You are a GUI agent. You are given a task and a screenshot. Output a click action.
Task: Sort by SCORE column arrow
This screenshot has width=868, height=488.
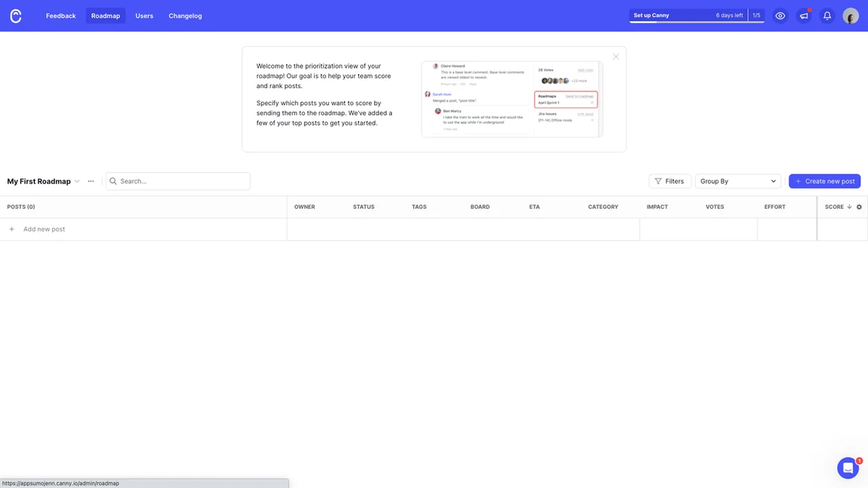click(x=849, y=207)
